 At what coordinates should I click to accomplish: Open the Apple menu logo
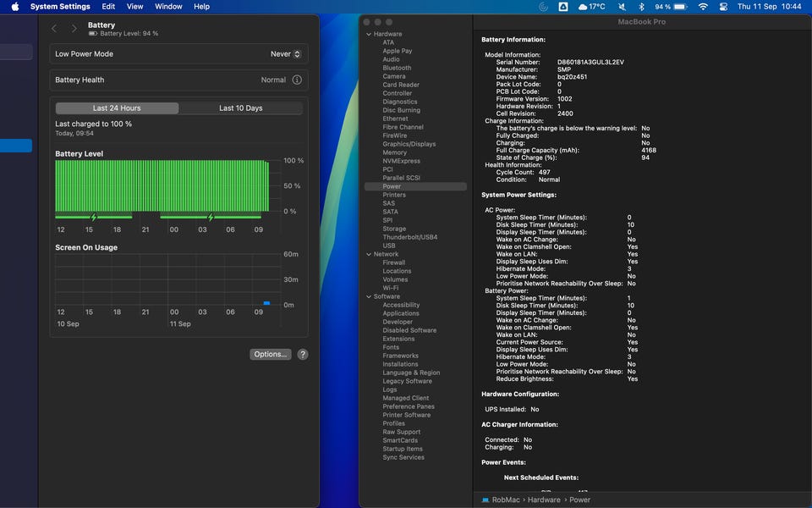(14, 7)
